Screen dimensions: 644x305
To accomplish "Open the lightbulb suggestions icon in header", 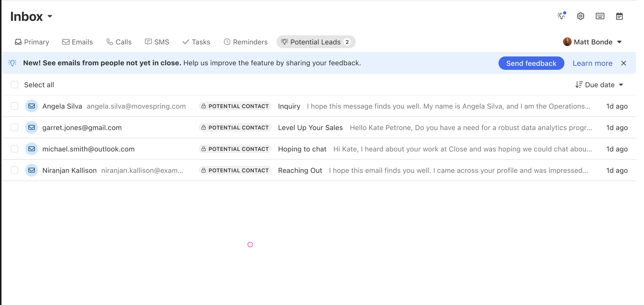I will pyautogui.click(x=561, y=16).
